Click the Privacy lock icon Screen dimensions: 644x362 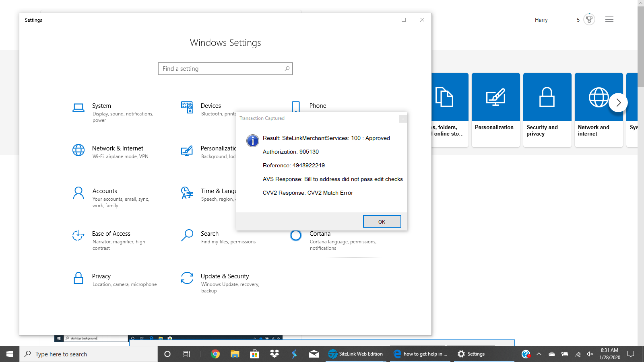click(78, 278)
